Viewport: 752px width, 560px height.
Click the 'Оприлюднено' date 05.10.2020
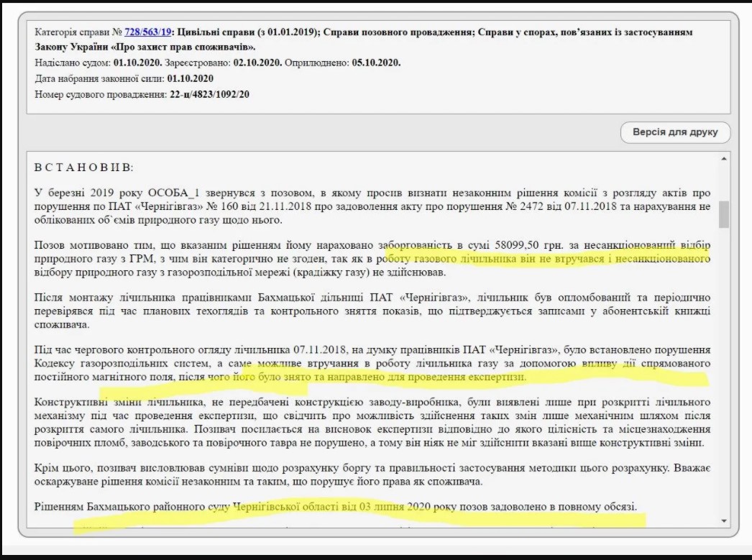tap(376, 63)
